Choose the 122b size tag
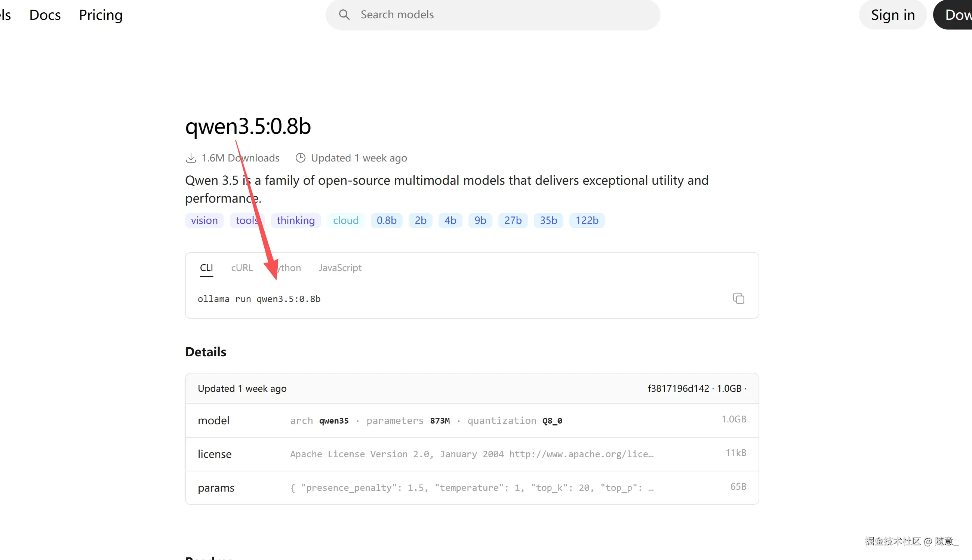The width and height of the screenshot is (972, 560). (x=586, y=221)
